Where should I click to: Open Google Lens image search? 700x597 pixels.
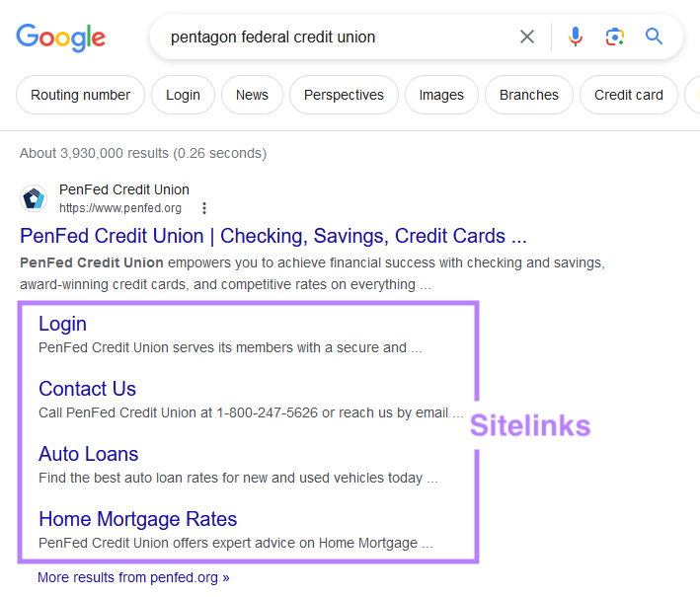tap(614, 37)
